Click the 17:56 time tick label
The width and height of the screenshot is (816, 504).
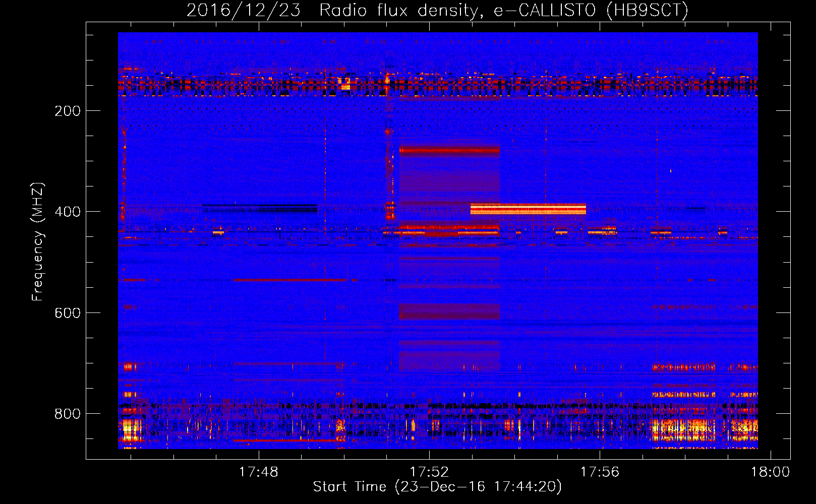click(x=600, y=472)
